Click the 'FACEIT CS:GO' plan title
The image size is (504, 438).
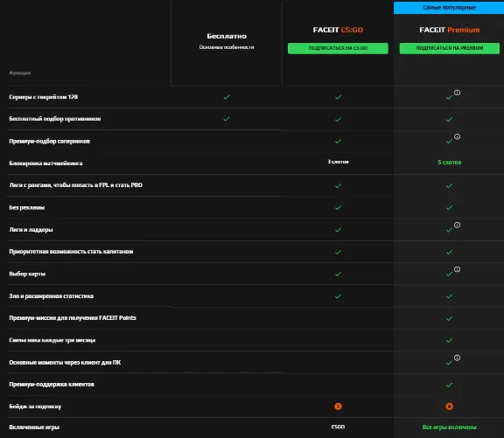[x=338, y=30]
